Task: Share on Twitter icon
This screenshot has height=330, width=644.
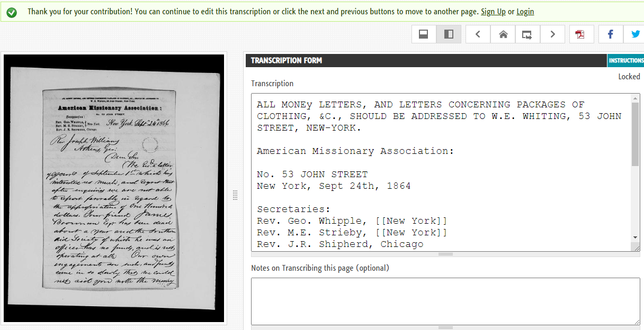Action: click(635, 34)
